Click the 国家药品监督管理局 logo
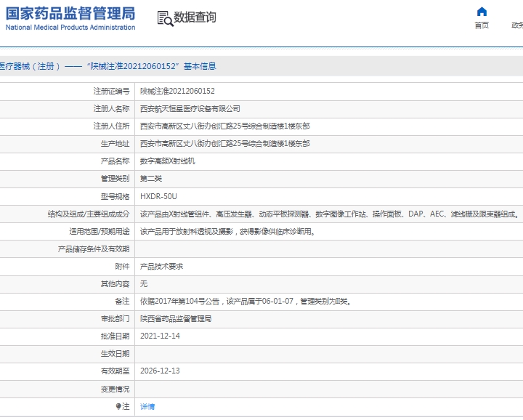The height and width of the screenshot is (420, 523). click(70, 14)
